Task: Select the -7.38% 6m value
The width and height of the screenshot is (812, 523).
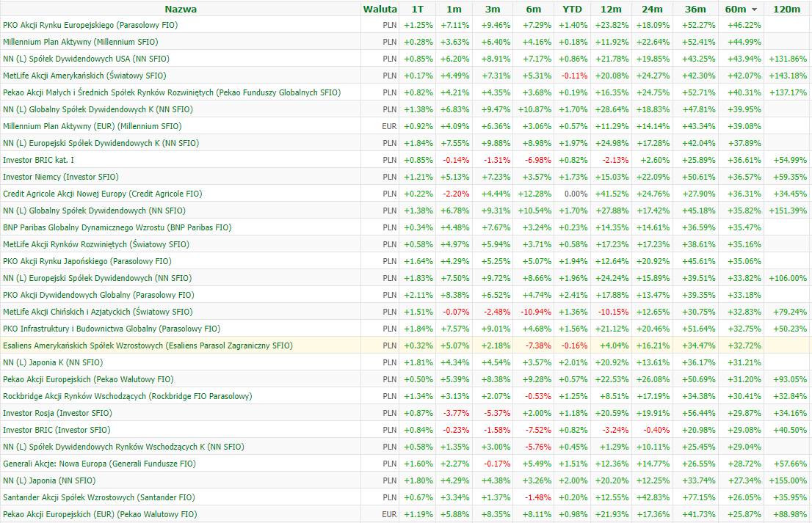Action: pyautogui.click(x=537, y=345)
